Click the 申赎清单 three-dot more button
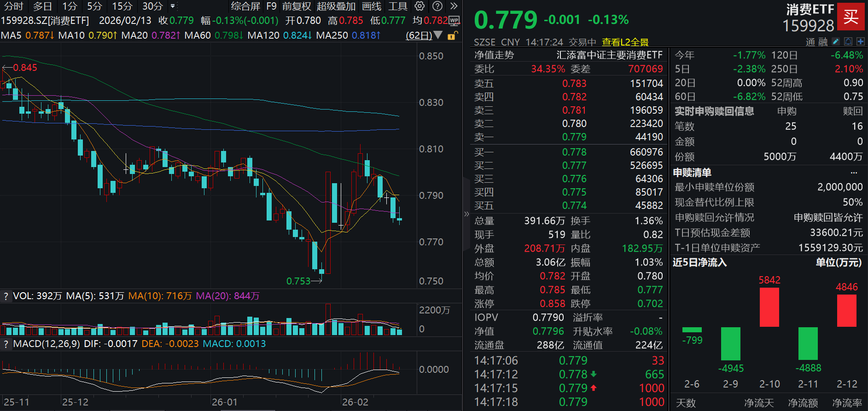The height and width of the screenshot is (411, 868). coord(854,173)
